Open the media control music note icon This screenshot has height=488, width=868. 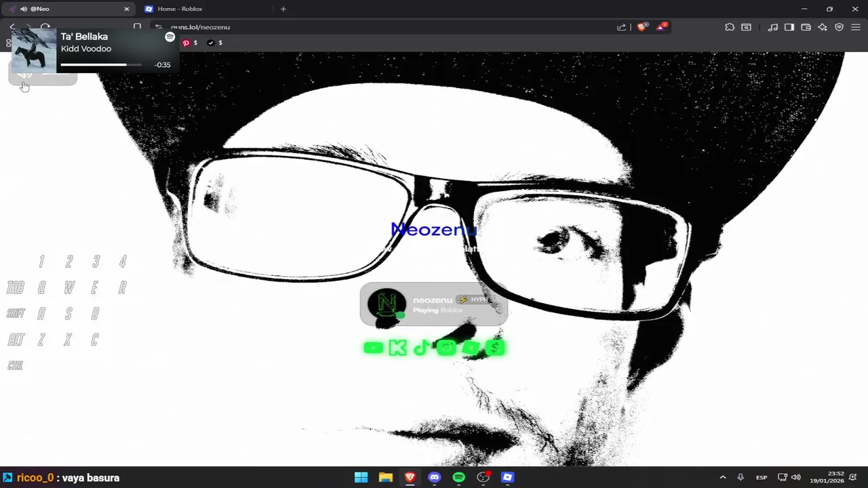click(x=773, y=27)
